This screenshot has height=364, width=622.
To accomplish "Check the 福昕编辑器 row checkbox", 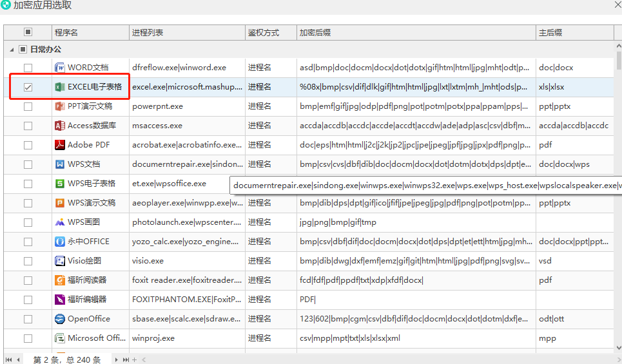I will [x=28, y=300].
